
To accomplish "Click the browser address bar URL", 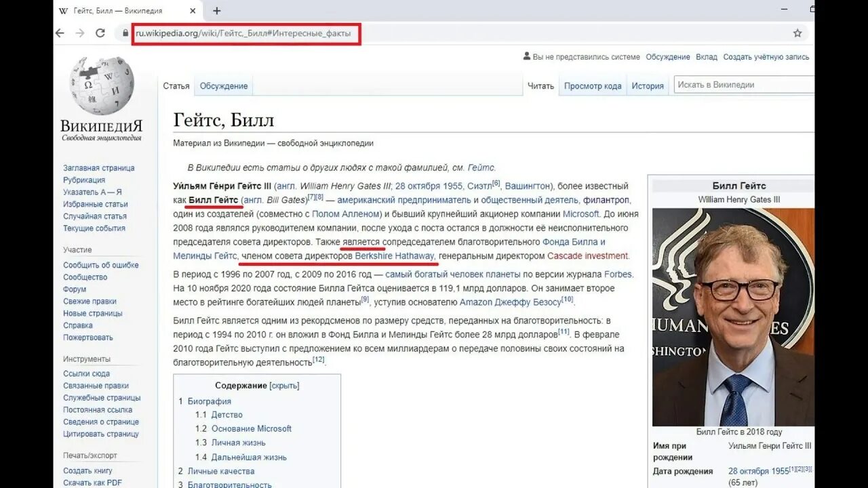I will (x=243, y=33).
